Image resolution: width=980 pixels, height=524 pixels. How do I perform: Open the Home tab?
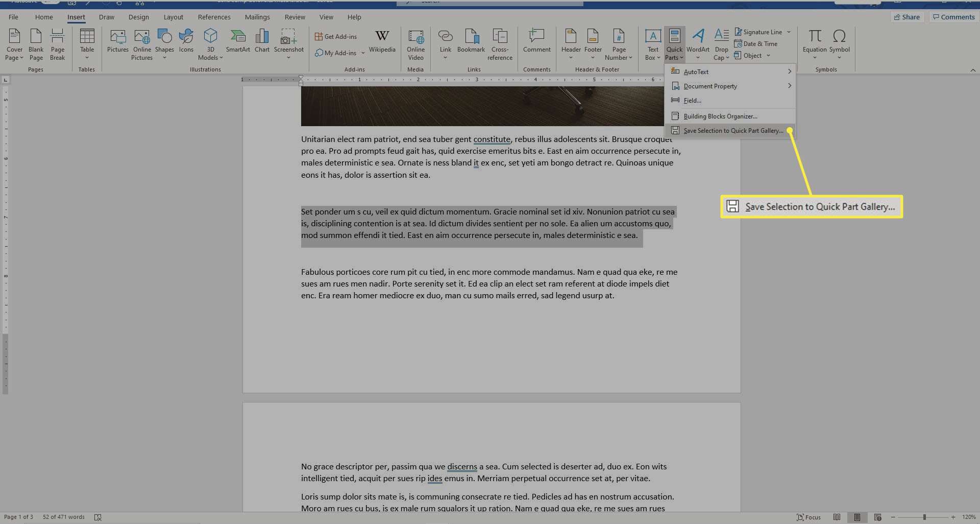[x=44, y=17]
